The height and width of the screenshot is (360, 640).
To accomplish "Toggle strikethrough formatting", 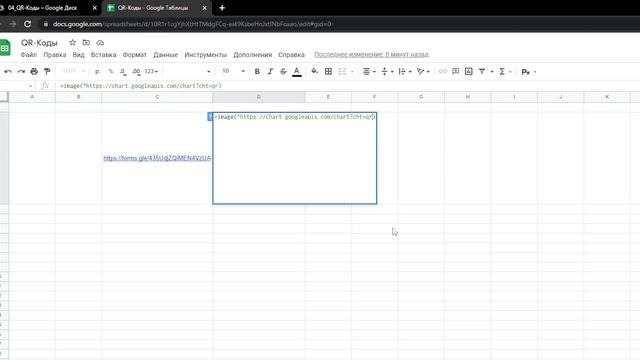I will tap(283, 71).
